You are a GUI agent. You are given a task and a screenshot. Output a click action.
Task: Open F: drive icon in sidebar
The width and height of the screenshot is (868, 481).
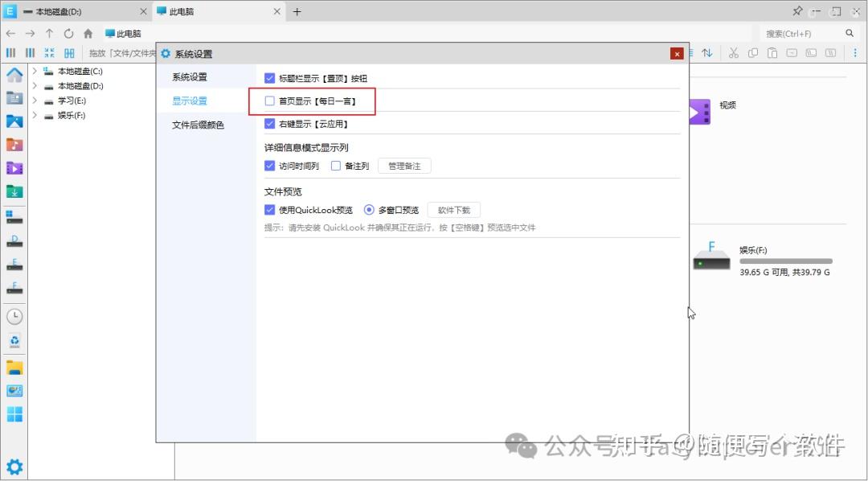14,288
